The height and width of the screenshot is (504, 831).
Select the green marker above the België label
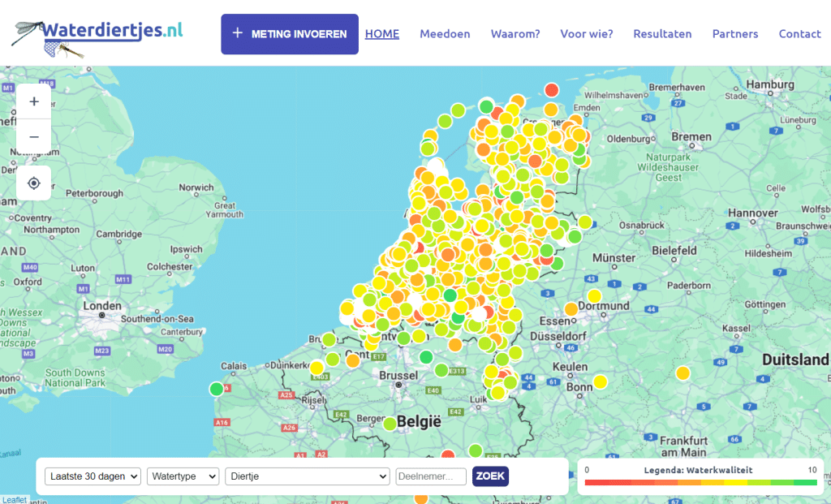[x=390, y=423]
